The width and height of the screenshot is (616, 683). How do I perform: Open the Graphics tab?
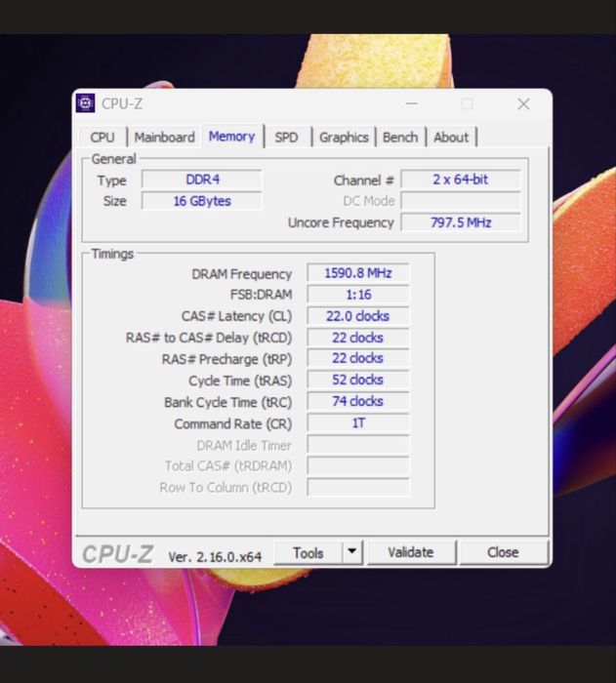(344, 138)
